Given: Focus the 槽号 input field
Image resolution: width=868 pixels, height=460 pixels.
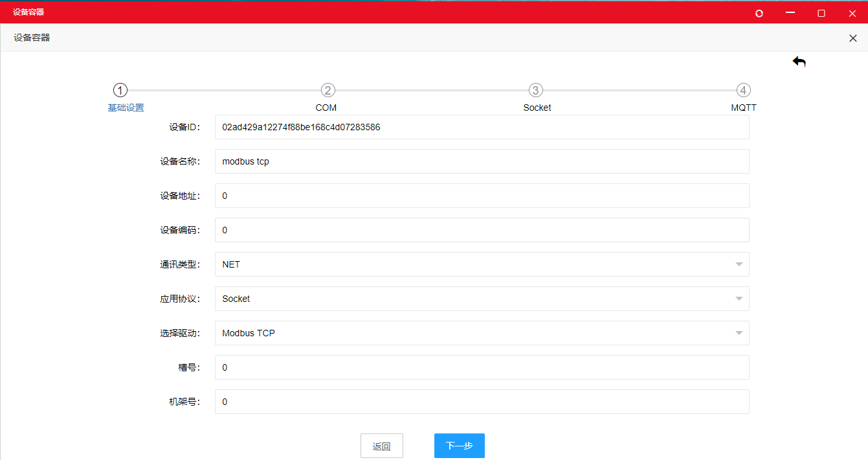Looking at the screenshot, I should [x=482, y=367].
